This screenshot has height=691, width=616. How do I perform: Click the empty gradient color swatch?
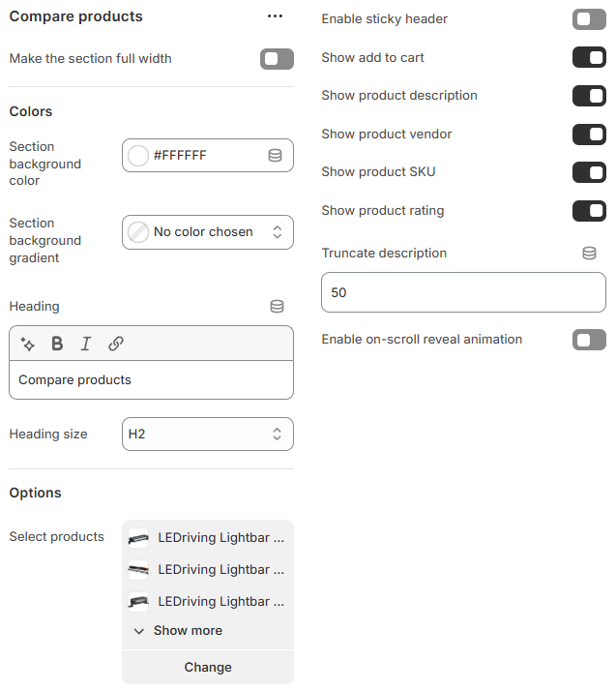click(x=138, y=232)
